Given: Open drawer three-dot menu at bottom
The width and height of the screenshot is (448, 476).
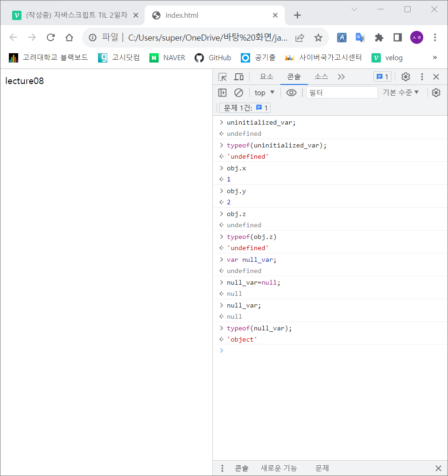Looking at the screenshot, I should click(x=223, y=468).
